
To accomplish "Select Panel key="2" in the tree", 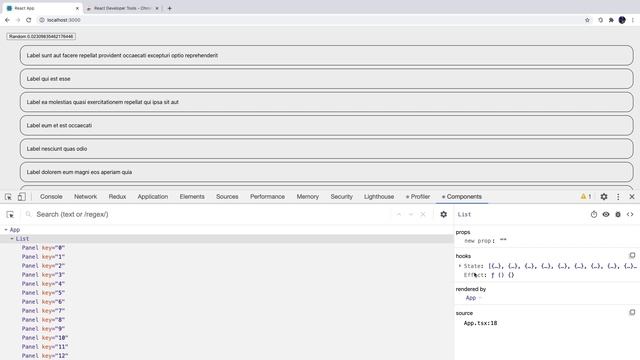I will point(43,266).
